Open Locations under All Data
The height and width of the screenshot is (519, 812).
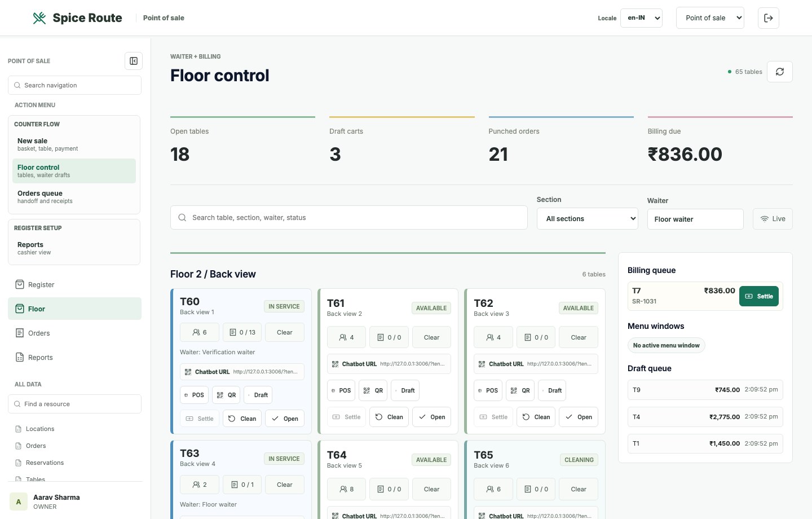point(74,429)
